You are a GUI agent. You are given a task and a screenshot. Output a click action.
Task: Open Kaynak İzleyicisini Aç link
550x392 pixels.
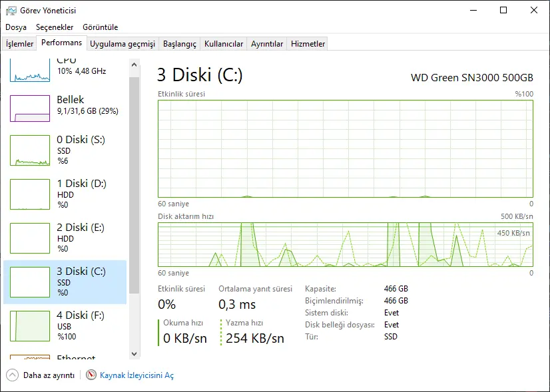click(x=137, y=375)
